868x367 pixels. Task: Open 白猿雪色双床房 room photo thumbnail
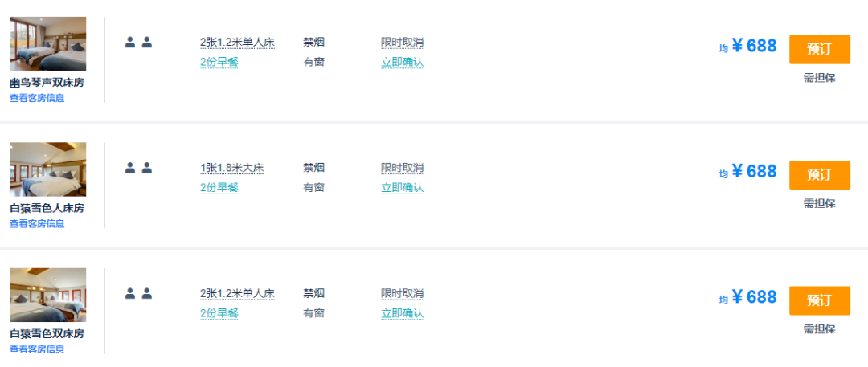(x=48, y=295)
